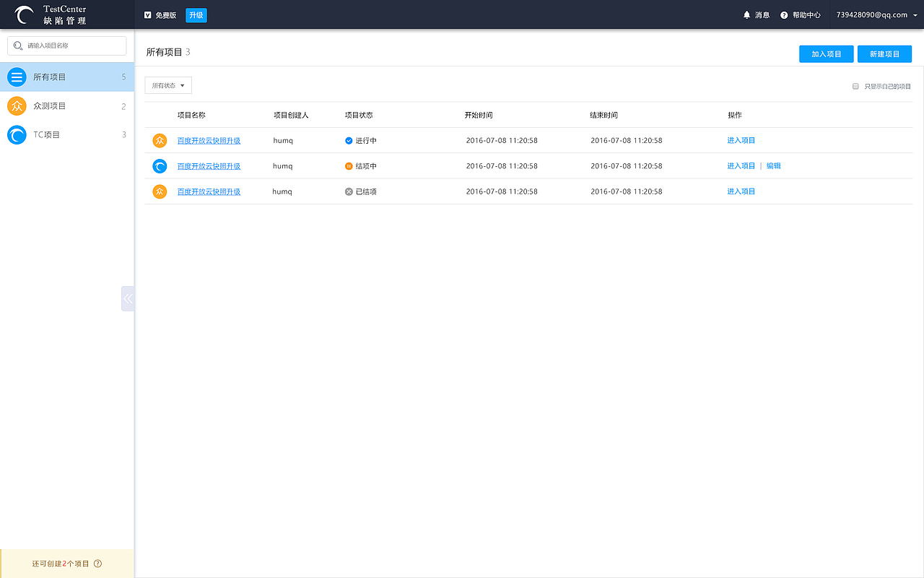Click the 项目状态 column header
The width and height of the screenshot is (924, 578).
(359, 115)
